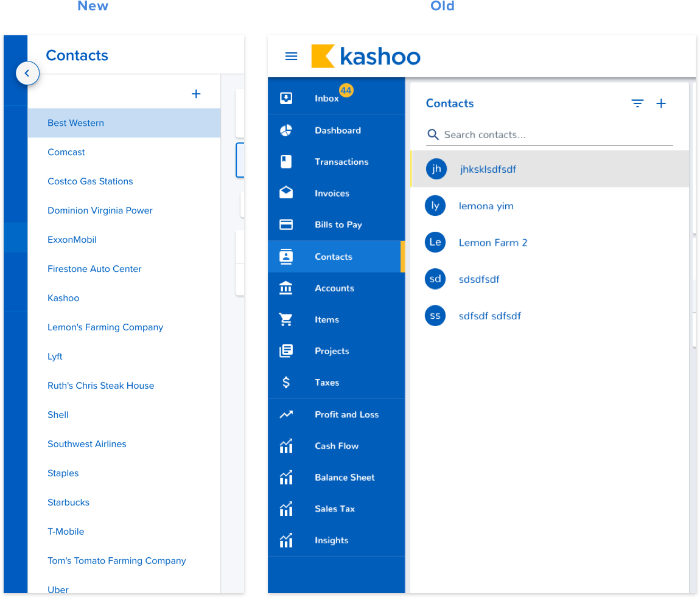This screenshot has width=700, height=598.
Task: Click the ly avatar circle
Action: [435, 206]
